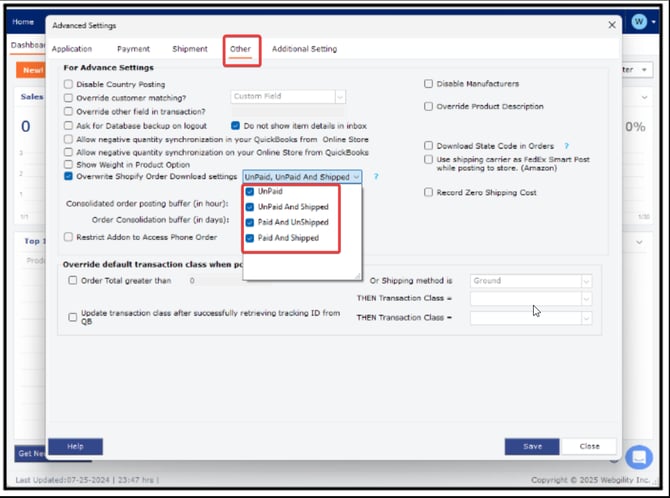Uncheck Do not show item details in inbox
The width and height of the screenshot is (670, 498).
tap(235, 126)
